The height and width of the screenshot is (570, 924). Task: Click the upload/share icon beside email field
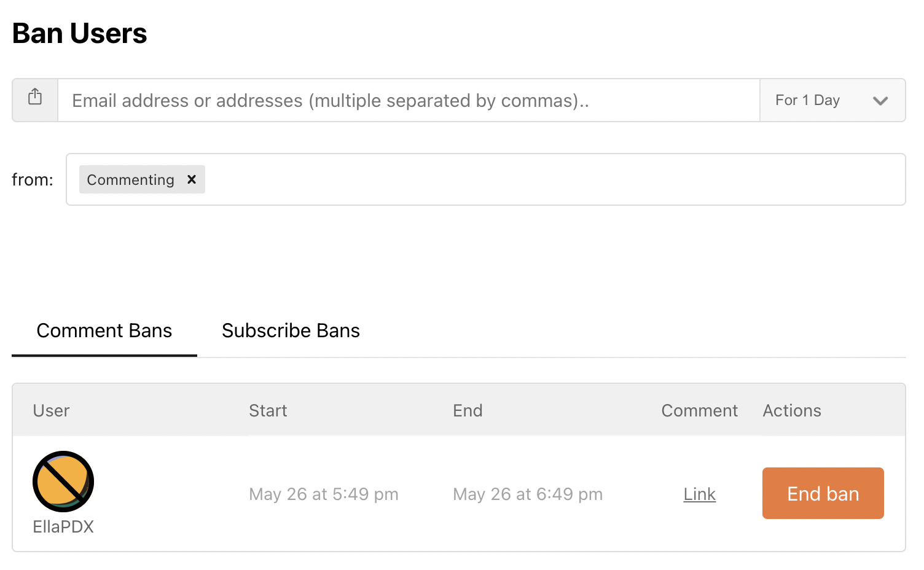click(x=35, y=97)
